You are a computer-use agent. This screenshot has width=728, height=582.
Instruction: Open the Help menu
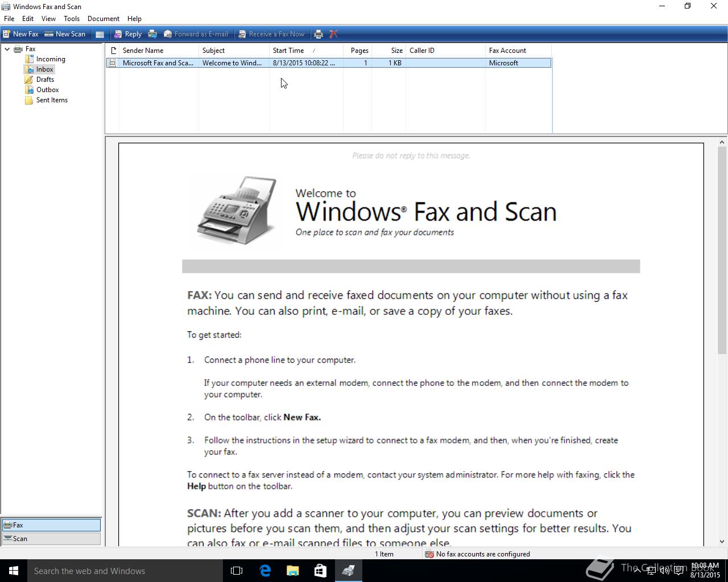134,19
